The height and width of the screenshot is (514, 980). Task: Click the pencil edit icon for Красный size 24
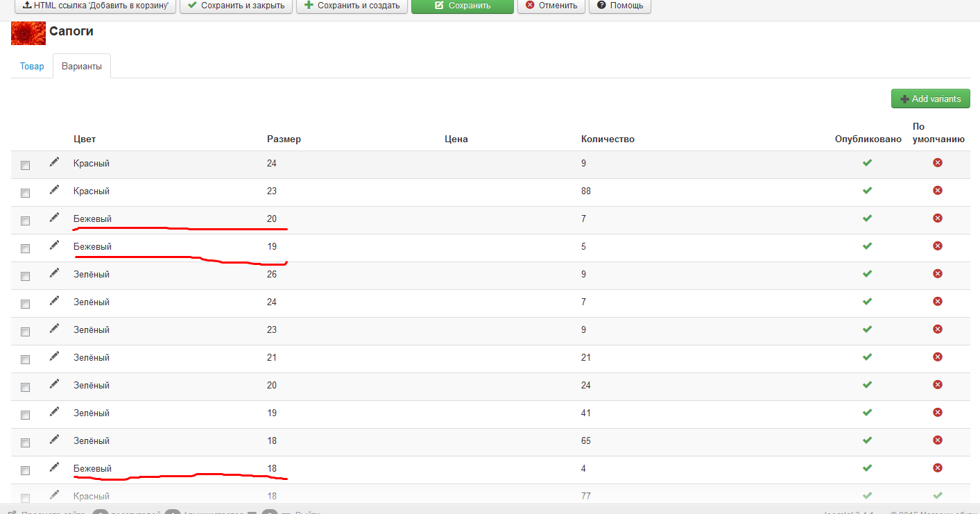pos(54,162)
